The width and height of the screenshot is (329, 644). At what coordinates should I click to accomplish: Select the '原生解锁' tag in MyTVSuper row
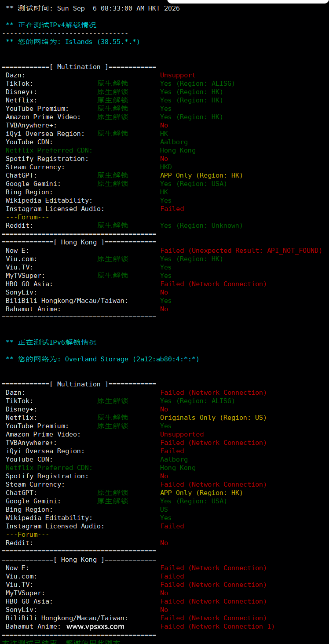click(113, 276)
